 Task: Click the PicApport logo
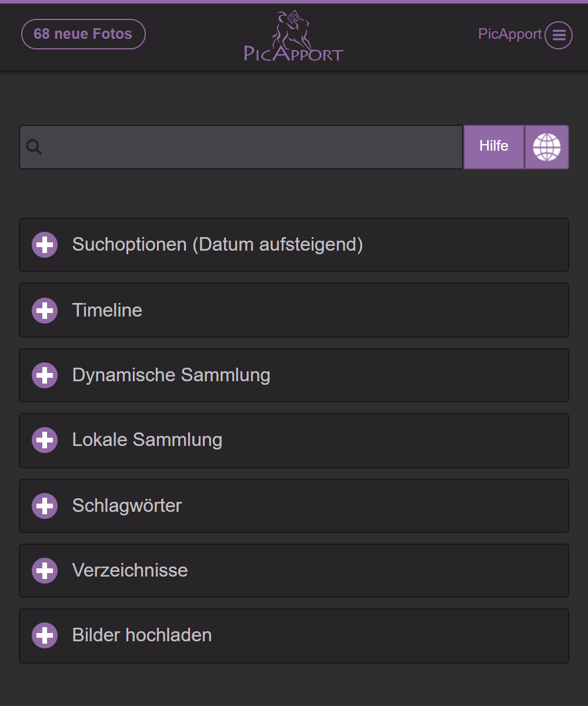click(293, 36)
